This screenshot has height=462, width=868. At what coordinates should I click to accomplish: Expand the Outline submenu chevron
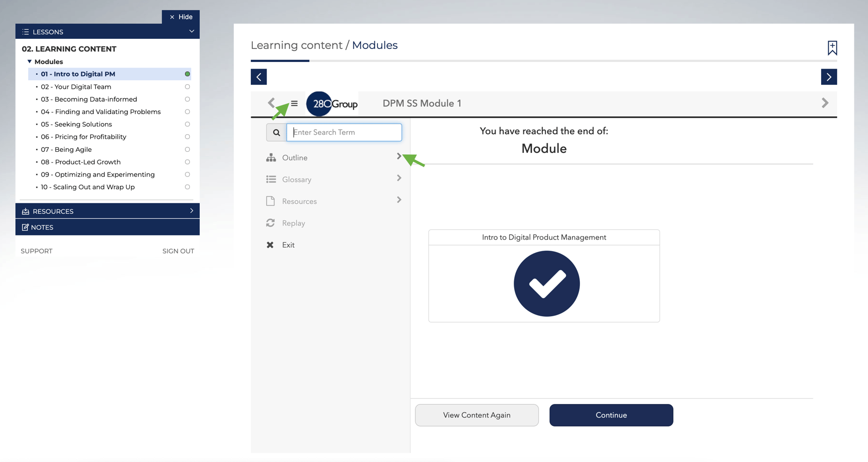(399, 156)
